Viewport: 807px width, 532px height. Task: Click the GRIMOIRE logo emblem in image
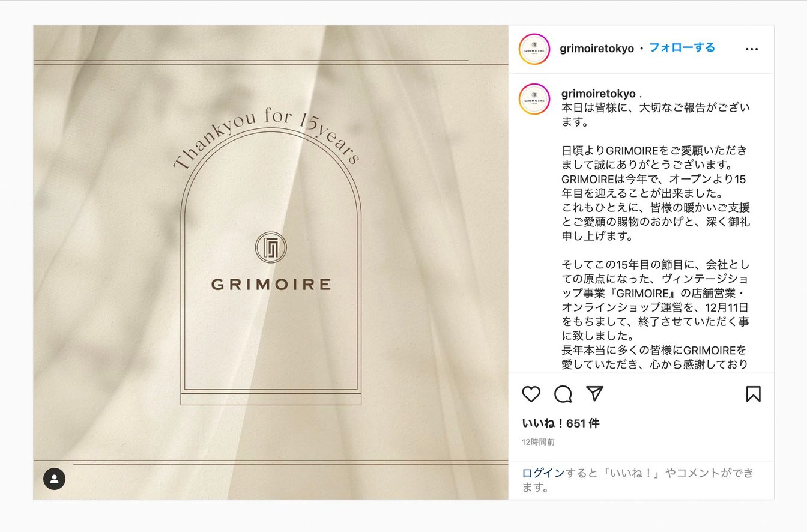tap(271, 247)
